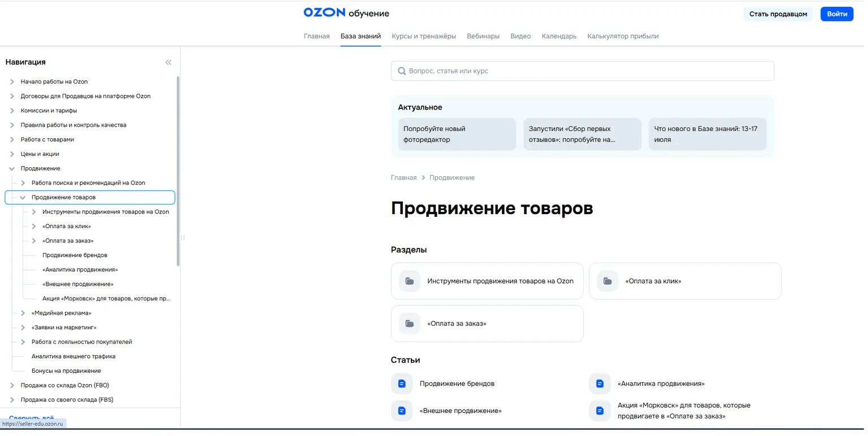The height and width of the screenshot is (436, 868).
Task: Go to Главная breadcrumb link
Action: coord(403,178)
